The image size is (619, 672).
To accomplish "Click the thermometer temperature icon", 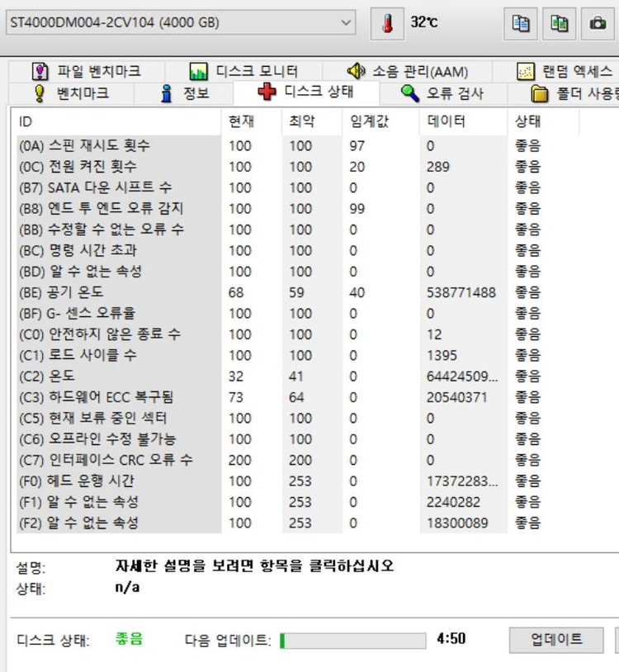I will click(387, 23).
